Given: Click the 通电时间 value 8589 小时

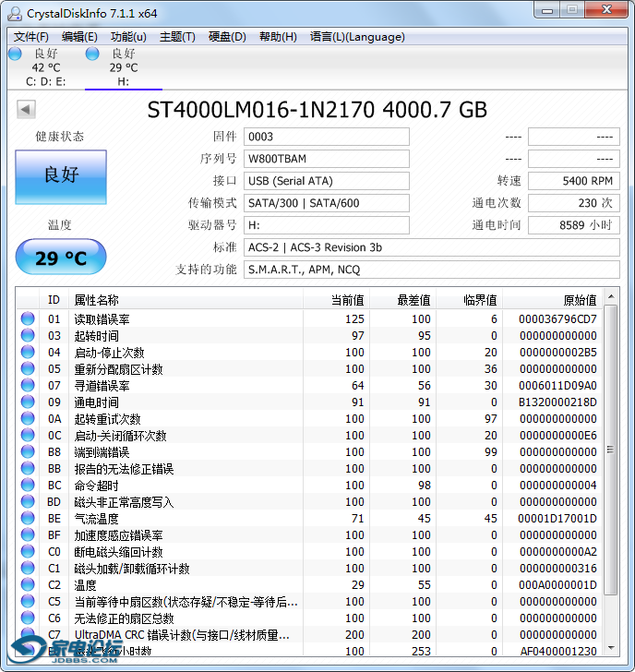Looking at the screenshot, I should [574, 225].
